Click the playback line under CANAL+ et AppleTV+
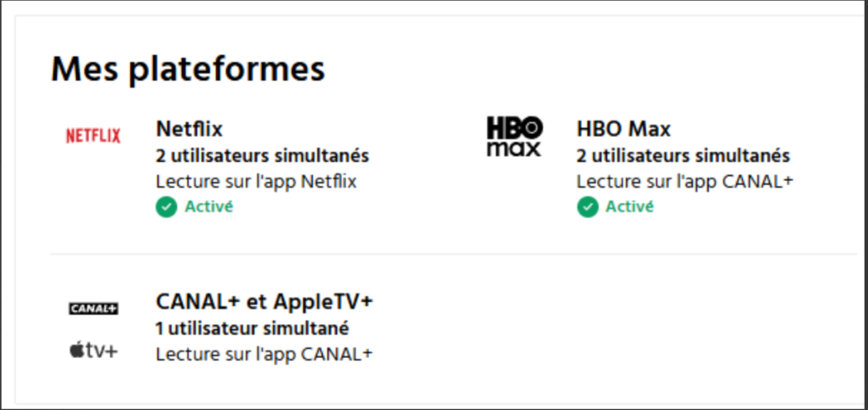 click(x=263, y=354)
